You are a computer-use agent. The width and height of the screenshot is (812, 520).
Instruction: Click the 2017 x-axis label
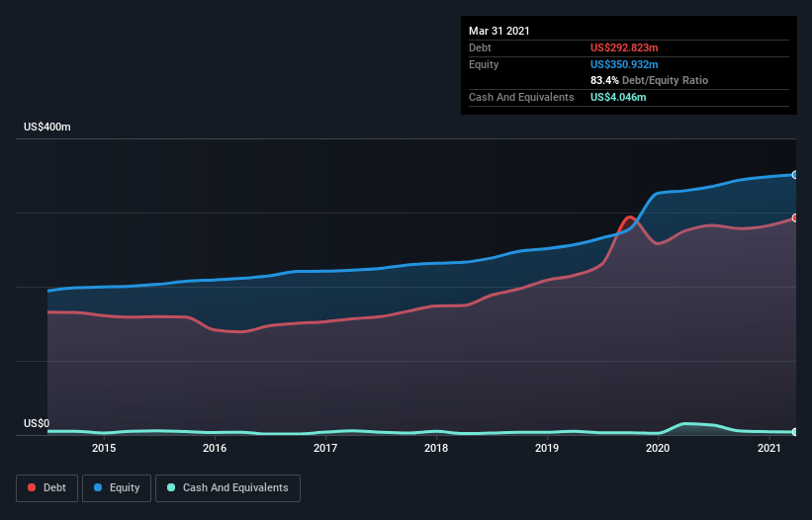[325, 448]
